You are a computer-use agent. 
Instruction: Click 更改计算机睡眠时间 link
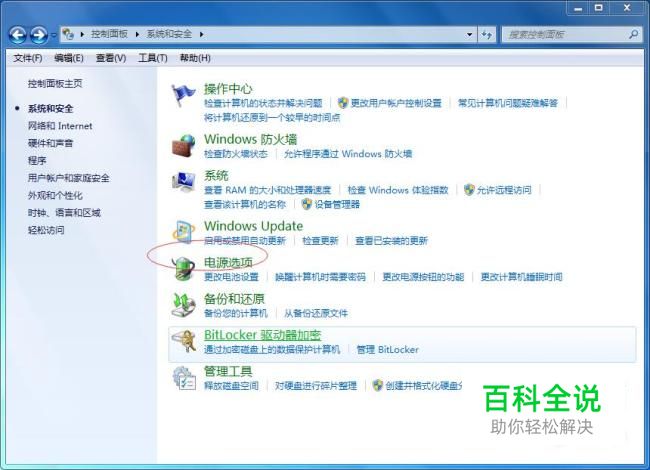[x=521, y=277]
